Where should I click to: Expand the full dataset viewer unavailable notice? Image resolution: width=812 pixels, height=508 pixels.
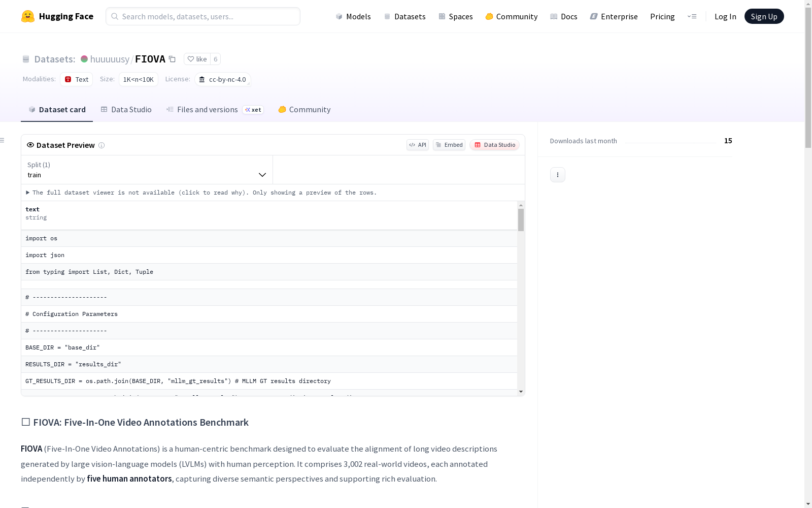(x=201, y=193)
